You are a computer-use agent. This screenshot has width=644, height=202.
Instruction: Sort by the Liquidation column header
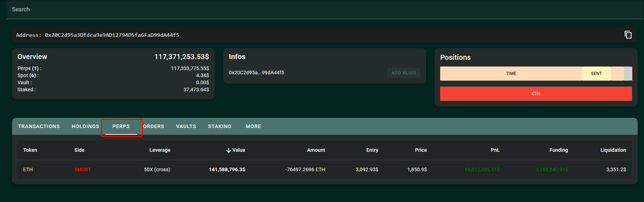coord(613,150)
